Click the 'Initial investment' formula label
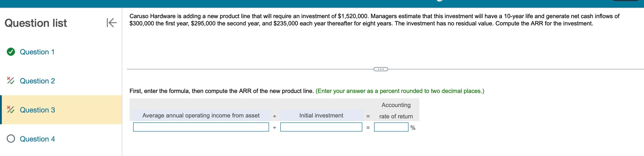644x156 pixels. coord(321,115)
